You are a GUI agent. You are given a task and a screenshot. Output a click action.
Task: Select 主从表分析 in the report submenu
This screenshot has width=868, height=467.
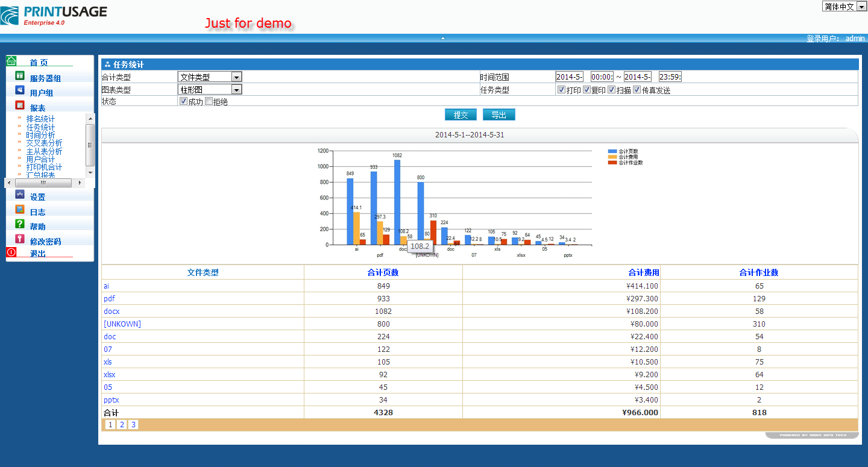click(44, 151)
